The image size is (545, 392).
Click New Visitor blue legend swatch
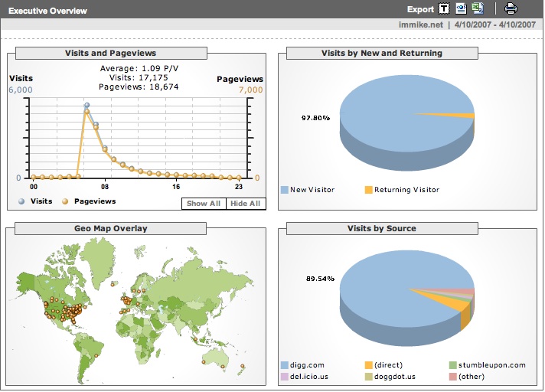coord(284,190)
